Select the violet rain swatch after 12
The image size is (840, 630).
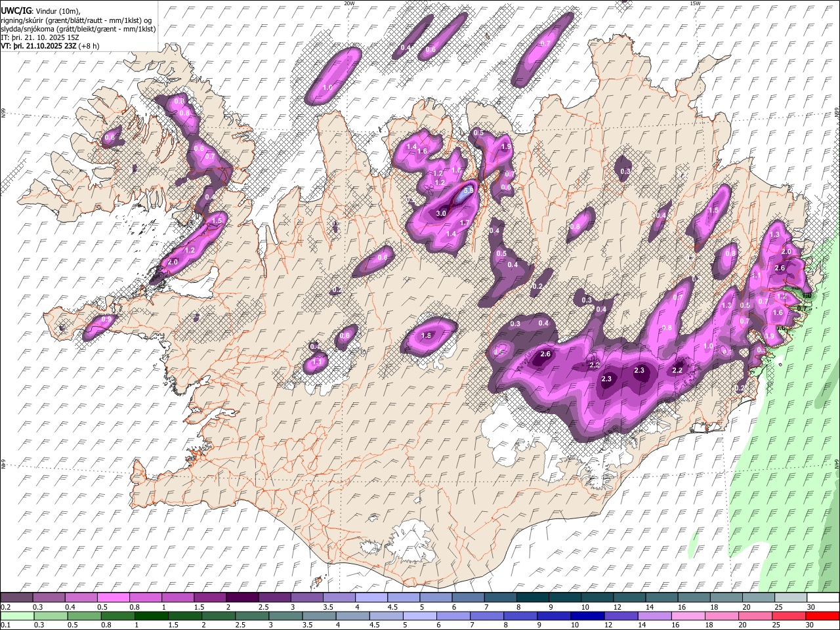(621, 616)
